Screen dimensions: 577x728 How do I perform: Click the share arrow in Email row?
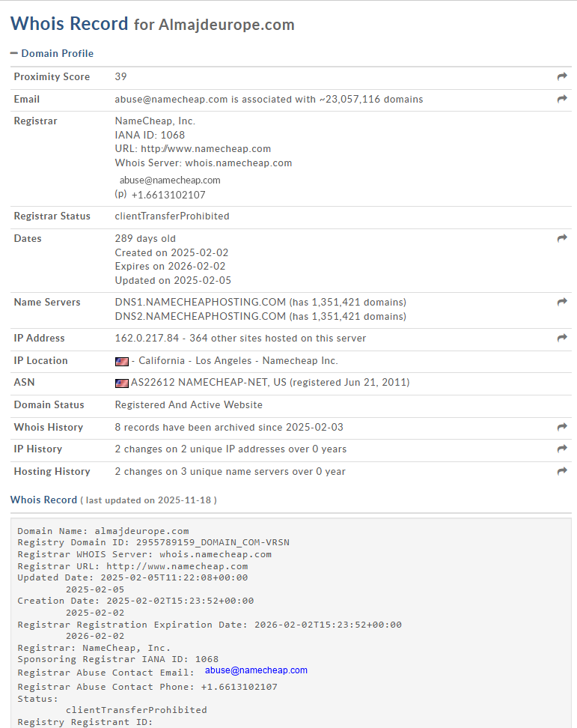click(562, 99)
